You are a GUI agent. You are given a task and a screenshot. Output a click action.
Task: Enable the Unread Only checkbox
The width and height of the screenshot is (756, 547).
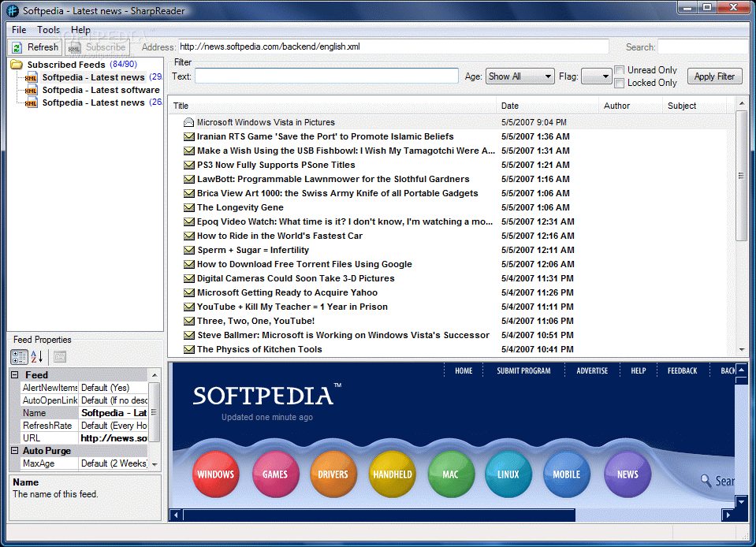point(620,70)
